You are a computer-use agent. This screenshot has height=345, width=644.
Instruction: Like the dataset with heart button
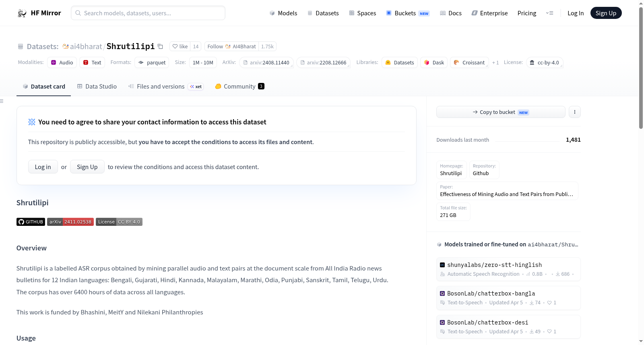(180, 46)
